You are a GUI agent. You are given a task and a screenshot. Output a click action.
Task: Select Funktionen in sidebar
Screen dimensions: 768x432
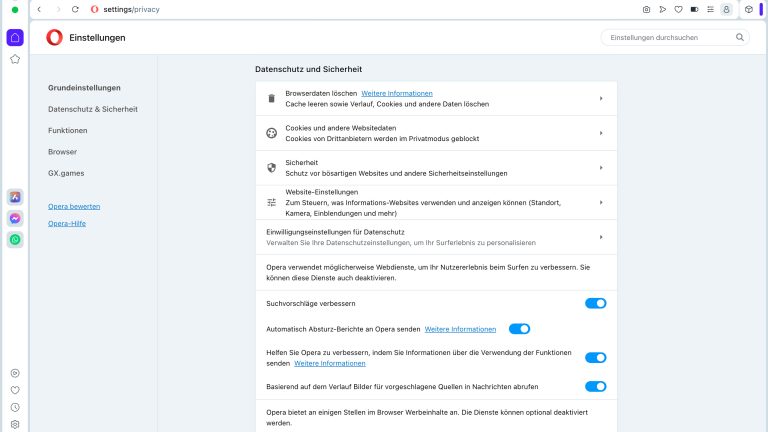68,130
